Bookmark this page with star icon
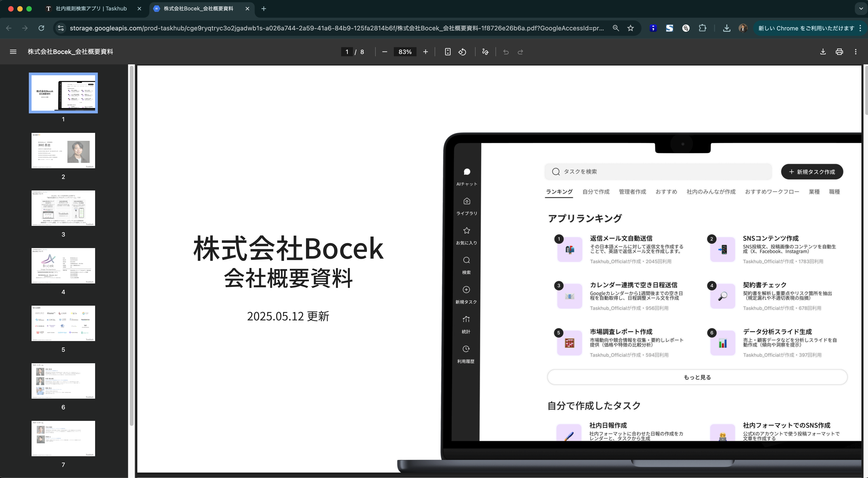The image size is (868, 478). (630, 28)
